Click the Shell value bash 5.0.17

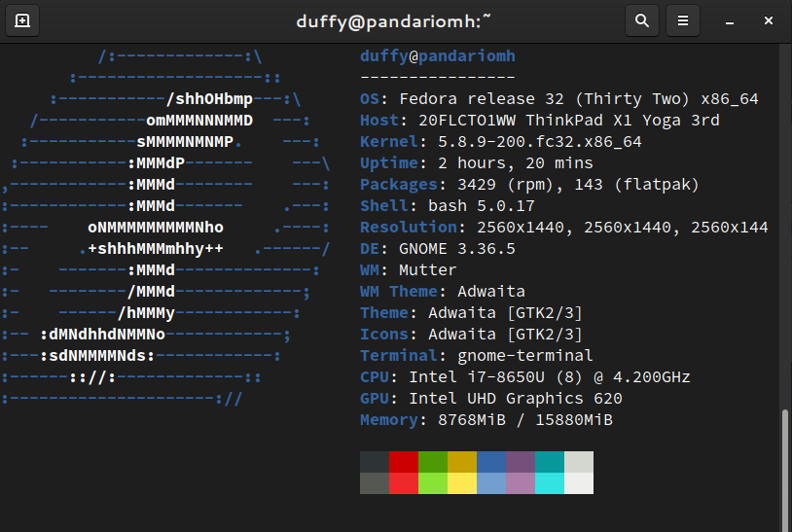click(482, 206)
